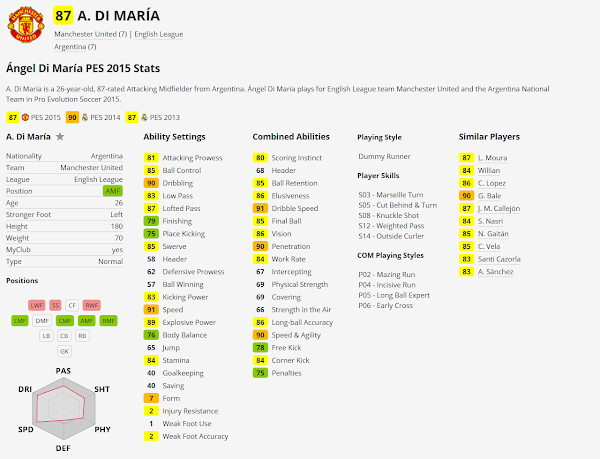Image resolution: width=600 pixels, height=459 pixels.
Task: Click the green AMF position tag
Action: click(x=113, y=190)
